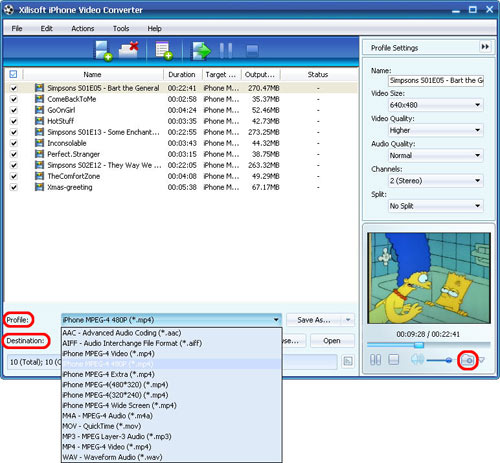Click the Pause conversion toolbar icon
Screen dimensions: 500x463
226,51
